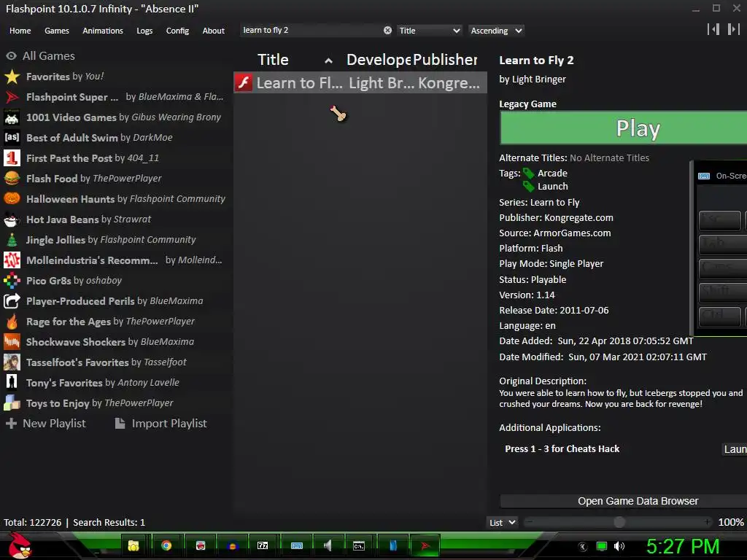Click the system tray volume icon
The height and width of the screenshot is (560, 747).
pyautogui.click(x=619, y=546)
